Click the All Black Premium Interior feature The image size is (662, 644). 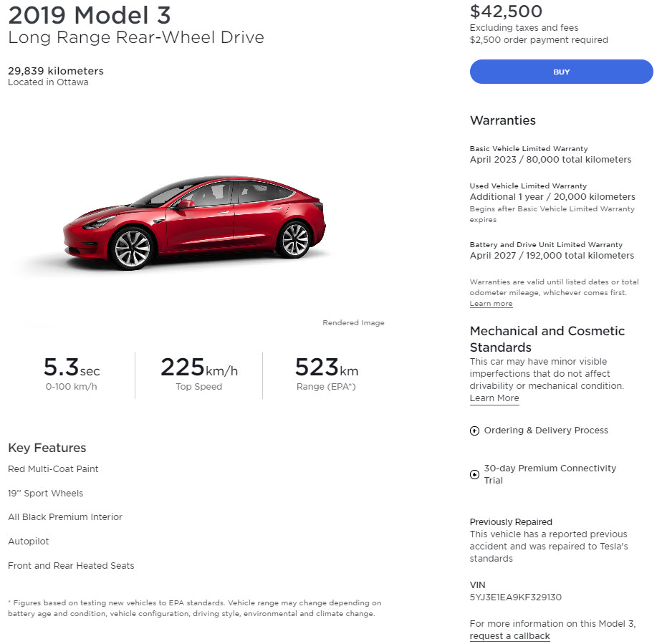tap(65, 517)
